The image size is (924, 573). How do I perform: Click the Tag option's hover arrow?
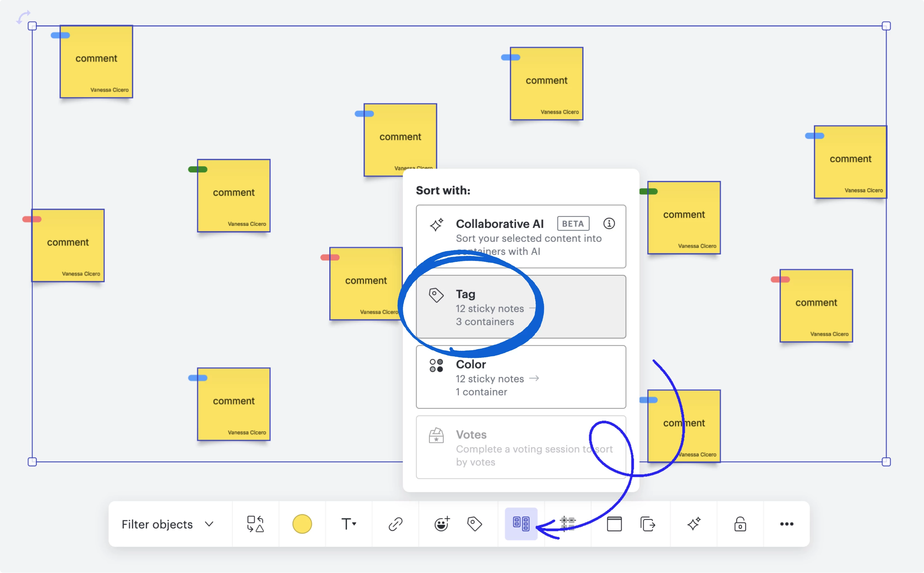click(x=533, y=308)
